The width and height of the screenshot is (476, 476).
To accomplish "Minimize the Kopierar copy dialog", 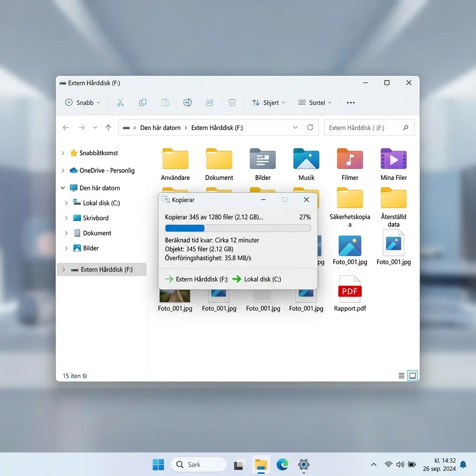I will point(263,199).
